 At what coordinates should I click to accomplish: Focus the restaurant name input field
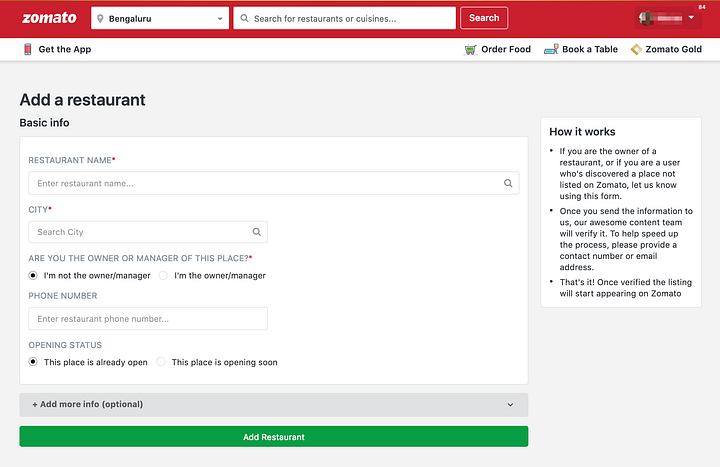point(274,183)
